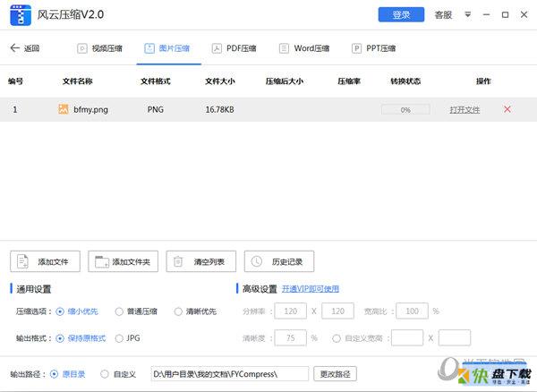
Task: Click the 0% progress bar of bfmy.png
Action: pyautogui.click(x=405, y=110)
